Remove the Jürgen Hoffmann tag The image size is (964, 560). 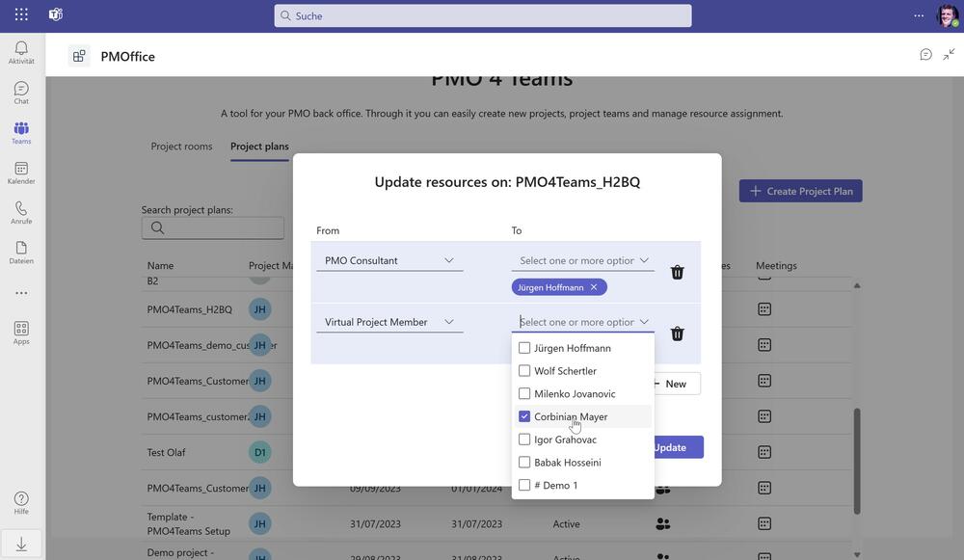(x=594, y=287)
